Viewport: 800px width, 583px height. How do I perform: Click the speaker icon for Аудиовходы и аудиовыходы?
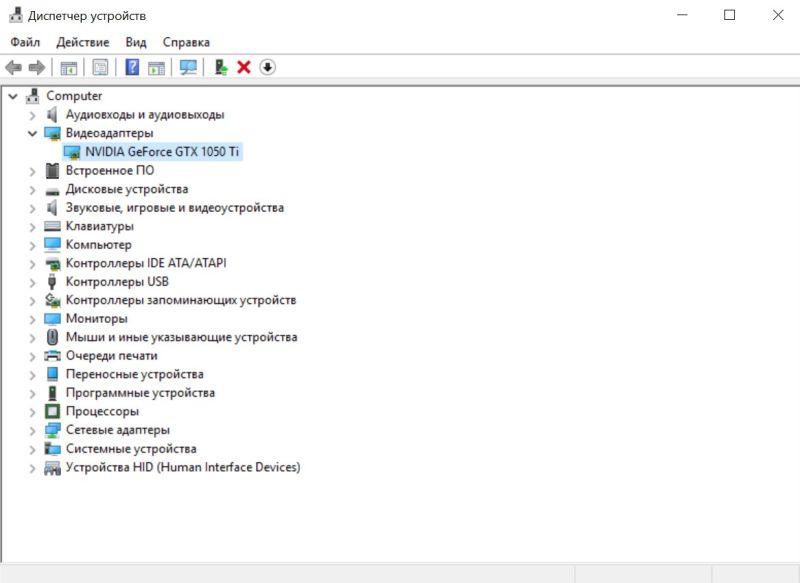(52, 115)
